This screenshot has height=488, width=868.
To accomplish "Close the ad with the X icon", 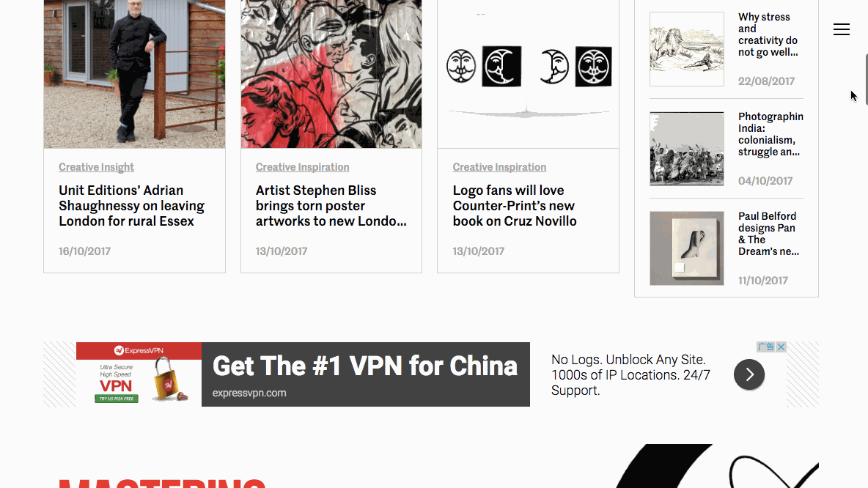I will (781, 347).
